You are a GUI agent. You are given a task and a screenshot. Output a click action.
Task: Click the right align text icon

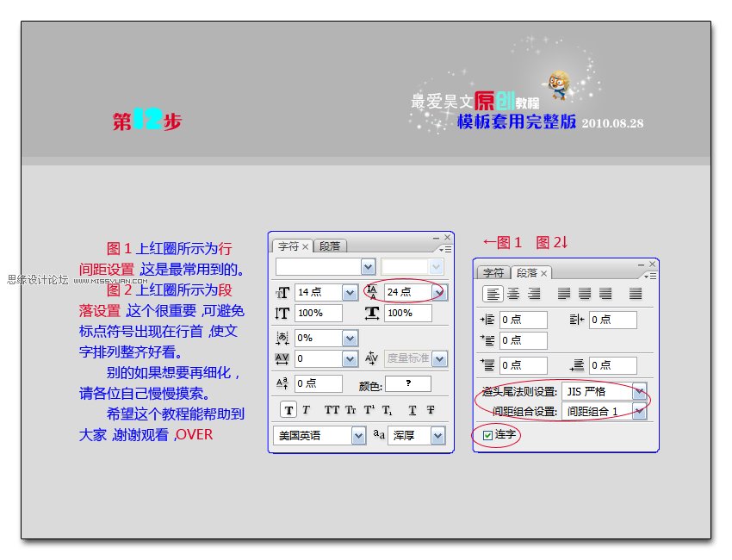coord(534,294)
